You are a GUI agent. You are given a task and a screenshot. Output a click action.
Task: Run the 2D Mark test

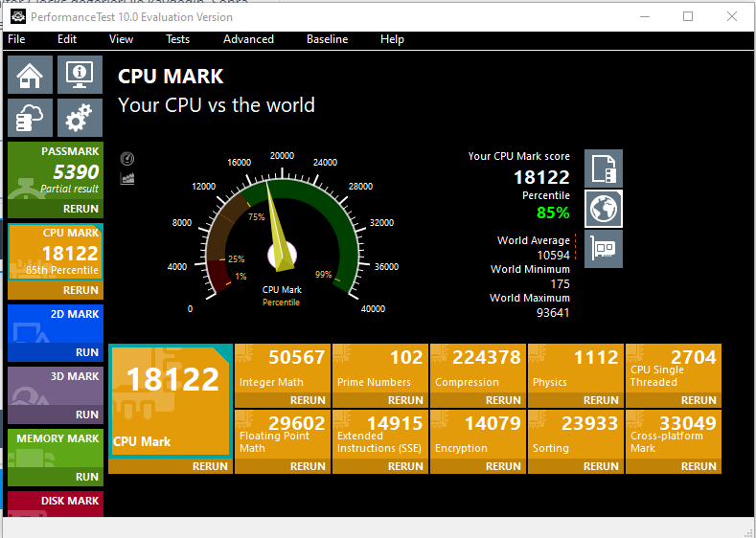(x=87, y=352)
